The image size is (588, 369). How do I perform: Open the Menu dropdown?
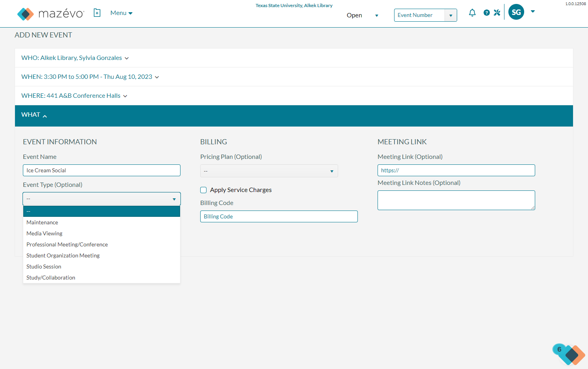(121, 13)
